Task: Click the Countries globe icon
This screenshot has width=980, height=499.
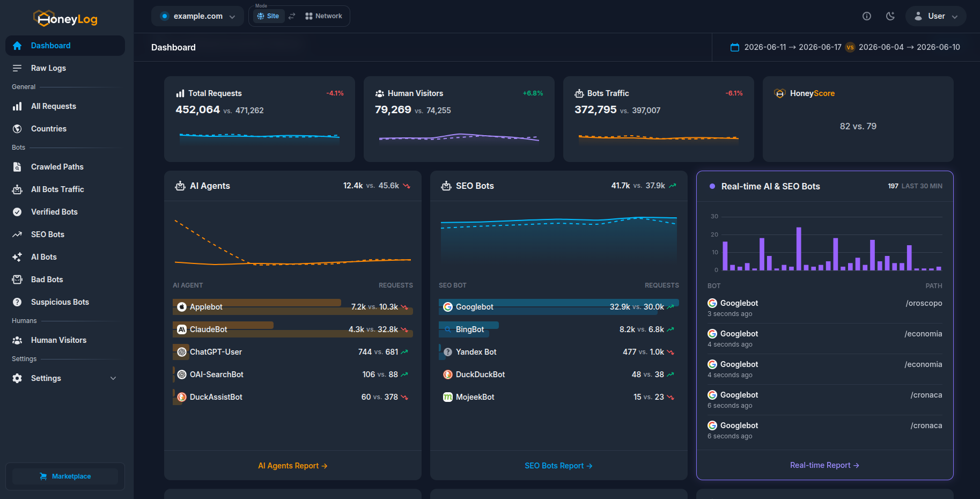Action: pos(17,129)
